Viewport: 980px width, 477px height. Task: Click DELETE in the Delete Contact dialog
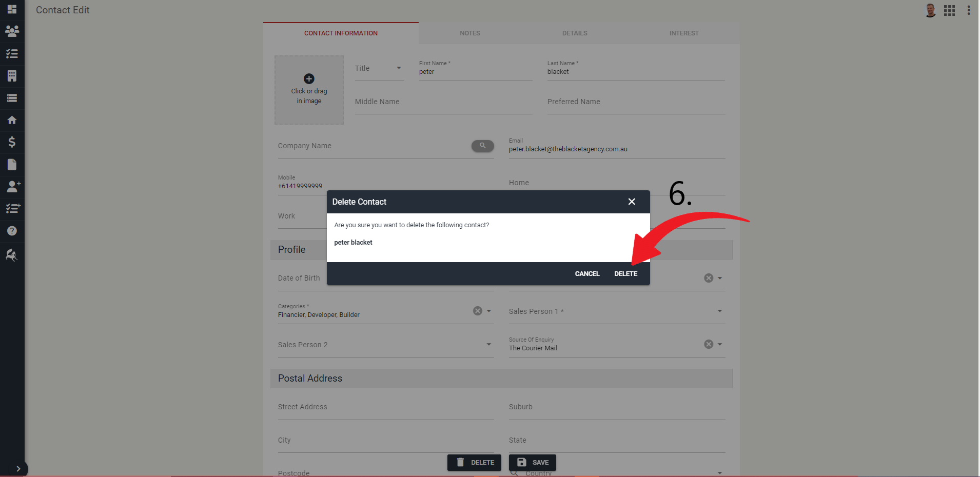pos(625,273)
